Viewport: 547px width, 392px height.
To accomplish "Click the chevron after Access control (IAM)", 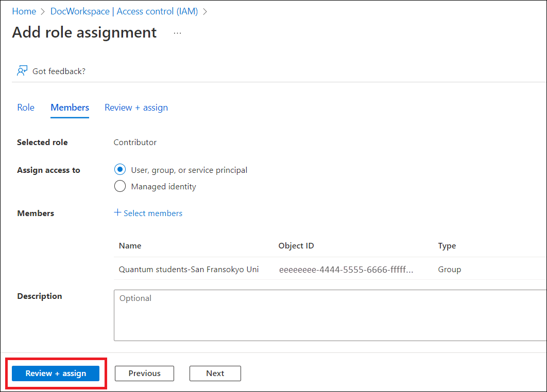I will (206, 11).
